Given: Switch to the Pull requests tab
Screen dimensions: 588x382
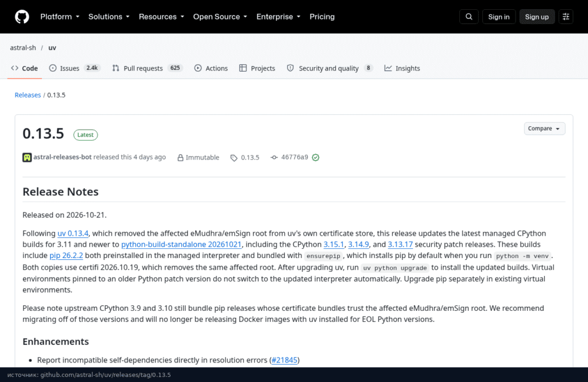Looking at the screenshot, I should point(147,68).
